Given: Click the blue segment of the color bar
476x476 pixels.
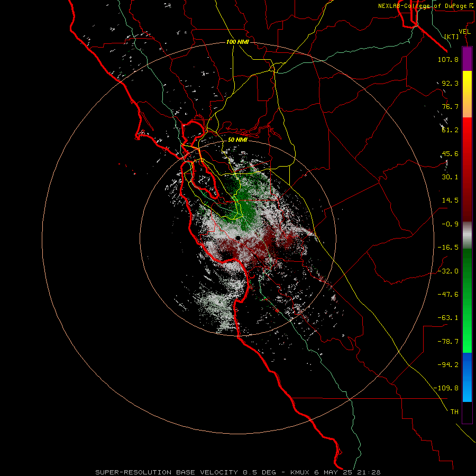Looking at the screenshot, I should click(467, 377).
